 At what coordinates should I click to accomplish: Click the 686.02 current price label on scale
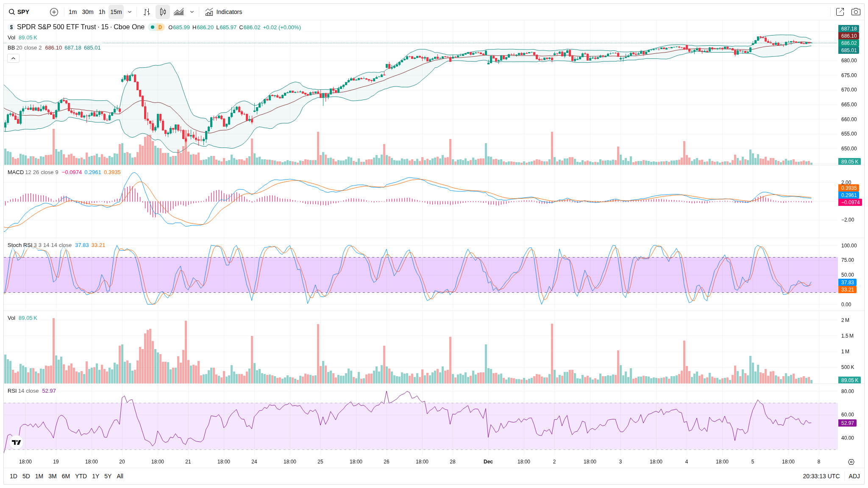pyautogui.click(x=849, y=43)
